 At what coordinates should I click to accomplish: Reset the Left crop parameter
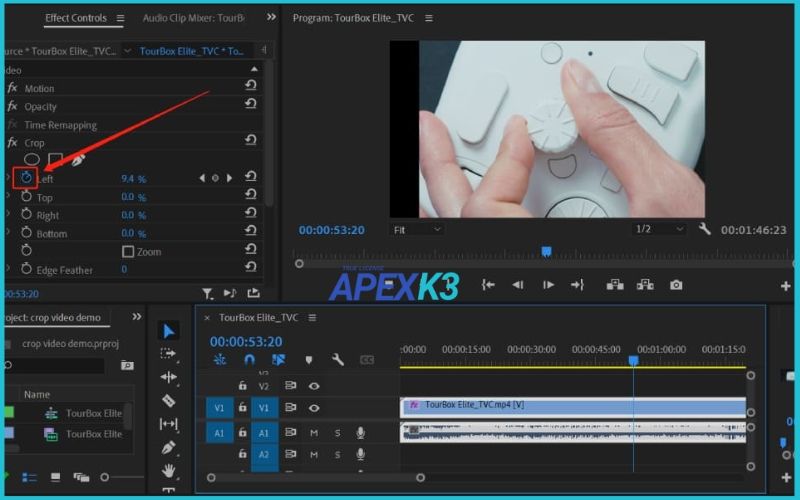click(x=251, y=177)
